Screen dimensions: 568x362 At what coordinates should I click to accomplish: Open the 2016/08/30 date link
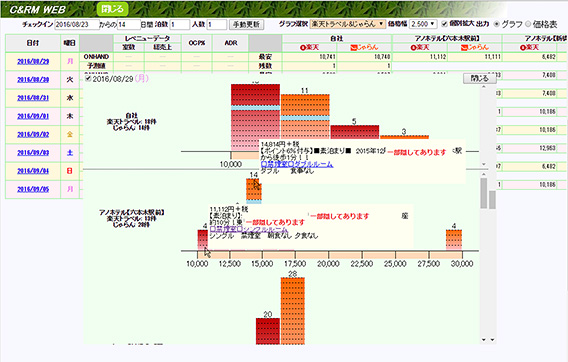pyautogui.click(x=33, y=80)
